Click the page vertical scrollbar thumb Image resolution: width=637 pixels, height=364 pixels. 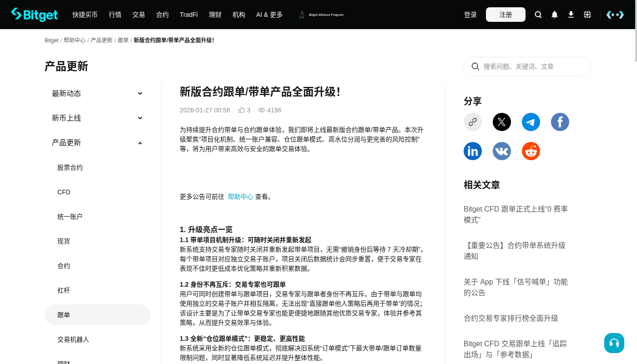point(636,31)
